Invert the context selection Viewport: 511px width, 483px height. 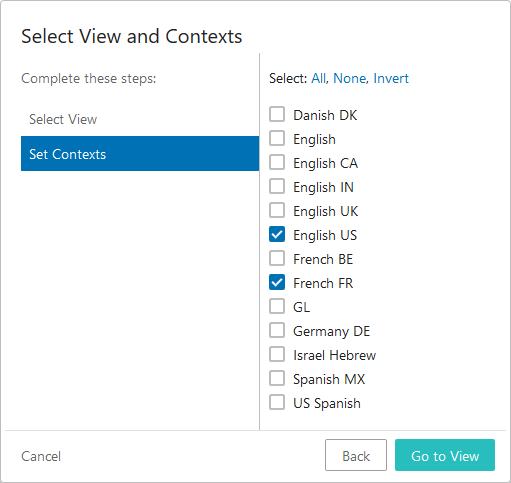pos(391,79)
